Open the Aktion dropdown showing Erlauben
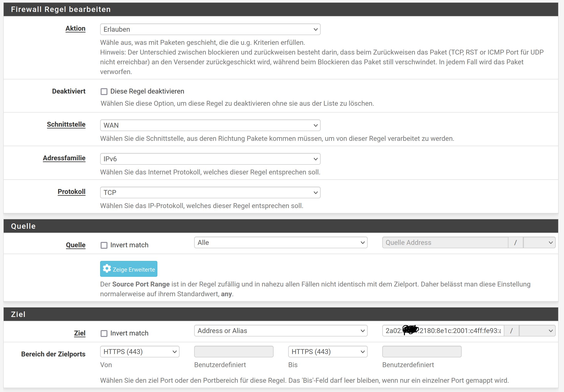564x392 pixels. point(210,29)
